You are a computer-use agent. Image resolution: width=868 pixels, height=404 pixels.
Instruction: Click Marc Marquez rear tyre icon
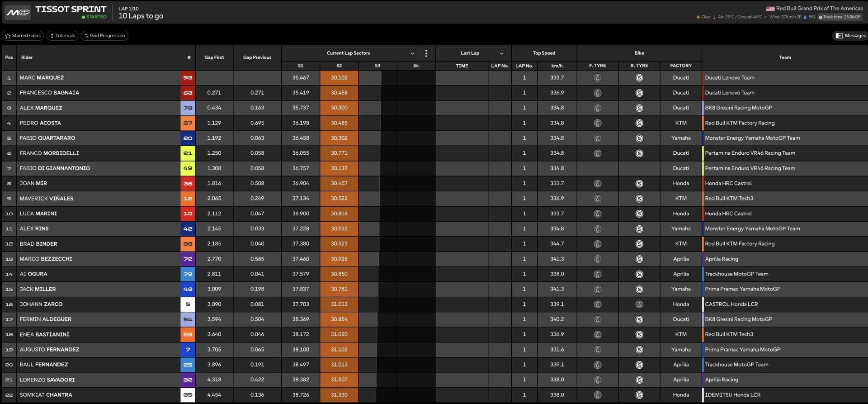[x=639, y=78]
